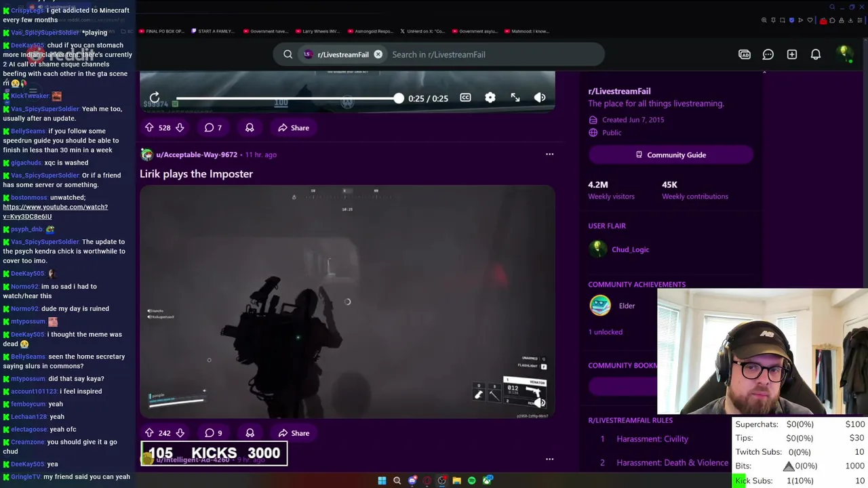Viewport: 868px width, 488px height.
Task: Open File Explorer from the taskbar
Action: pos(456,481)
